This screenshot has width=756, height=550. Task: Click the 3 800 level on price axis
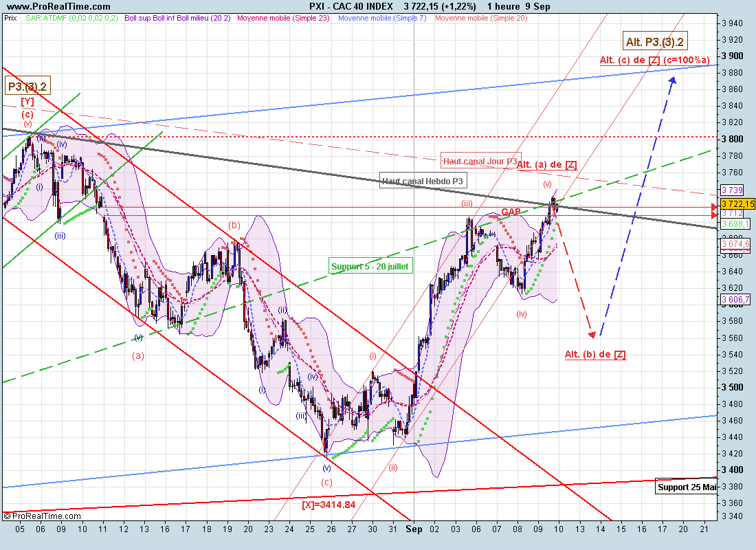pyautogui.click(x=733, y=139)
